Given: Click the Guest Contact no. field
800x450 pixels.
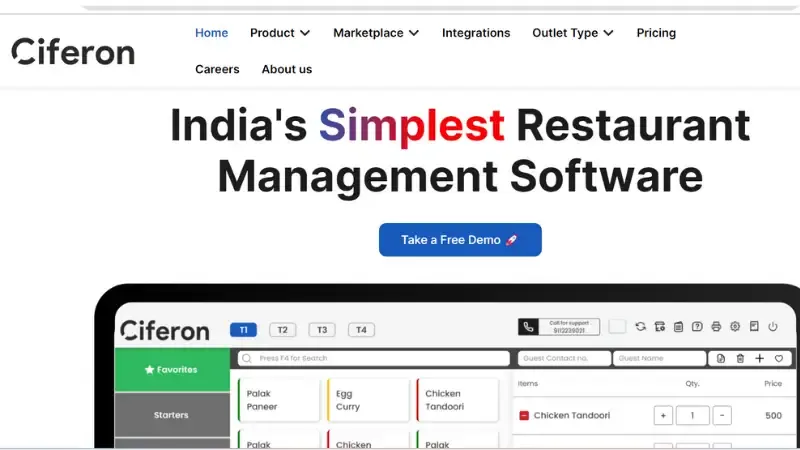Looking at the screenshot, I should (x=564, y=359).
